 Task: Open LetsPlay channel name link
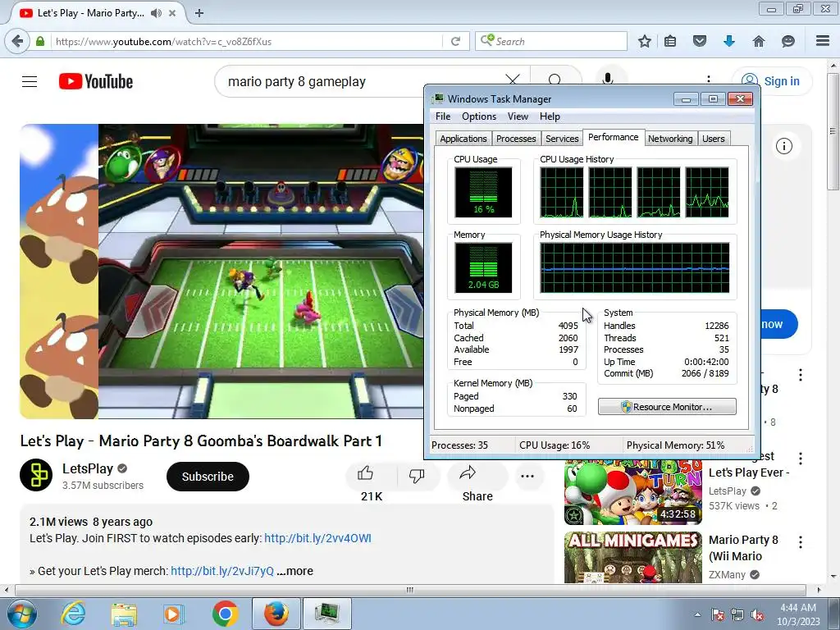[87, 468]
